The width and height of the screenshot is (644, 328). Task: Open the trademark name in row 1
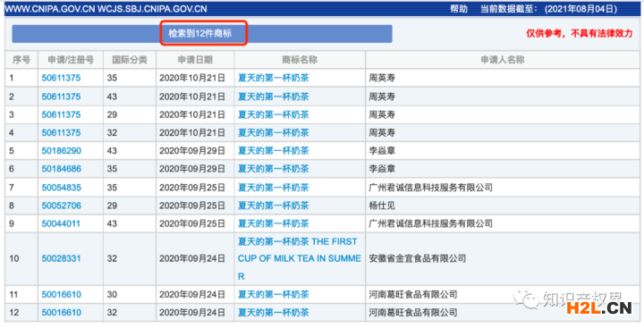point(273,78)
